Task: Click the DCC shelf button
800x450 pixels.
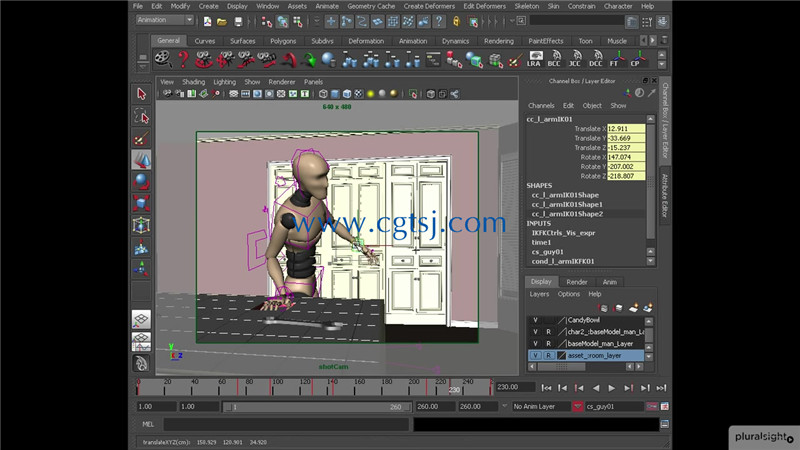Action: (595, 59)
